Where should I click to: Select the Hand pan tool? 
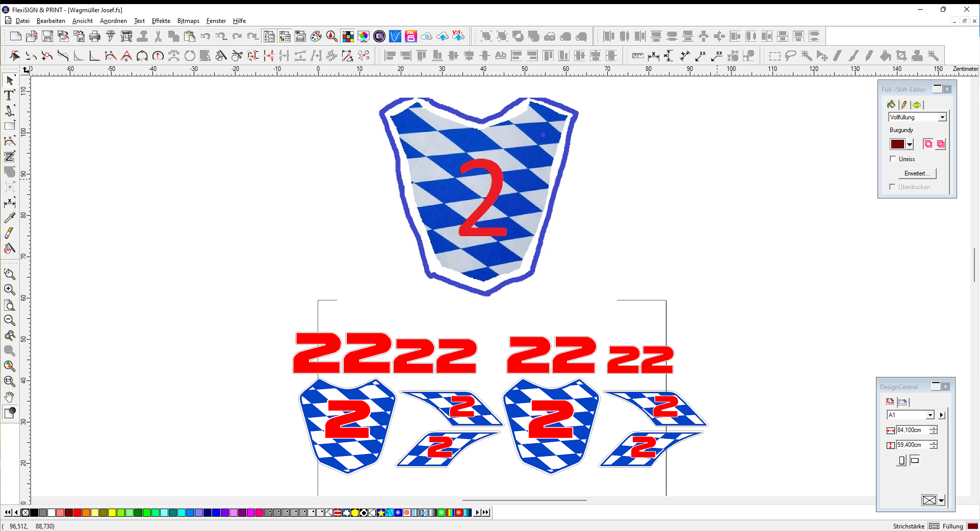[9, 396]
